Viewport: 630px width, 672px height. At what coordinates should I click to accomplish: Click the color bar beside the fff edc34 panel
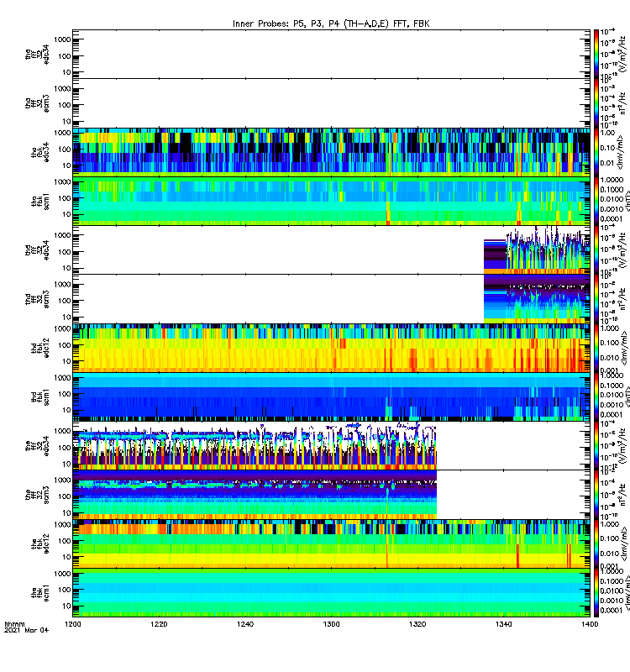(x=596, y=446)
